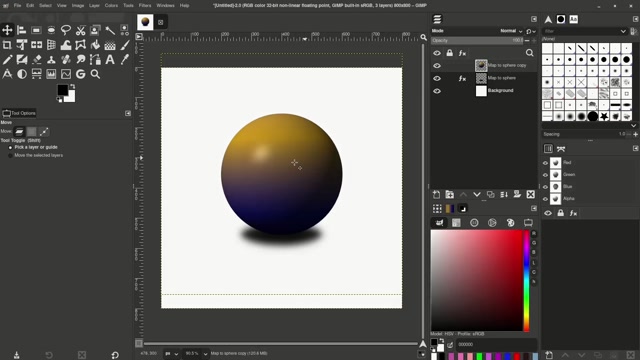Screen dimensions: 640x360
Task: Choose the Ellipse Select tool
Action: coord(51,30)
